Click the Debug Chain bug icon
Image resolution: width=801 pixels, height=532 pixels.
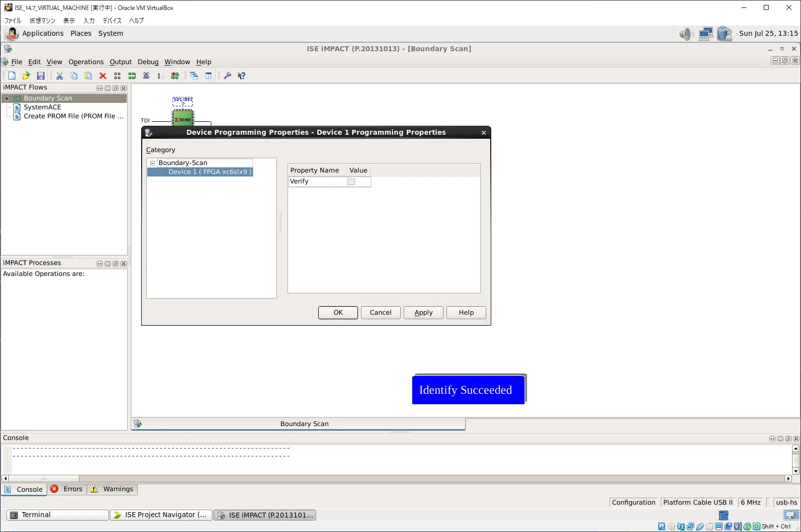146,76
